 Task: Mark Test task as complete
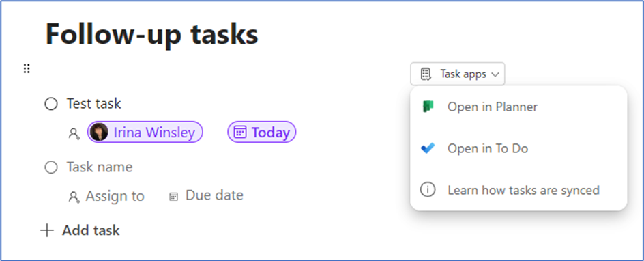pos(51,104)
